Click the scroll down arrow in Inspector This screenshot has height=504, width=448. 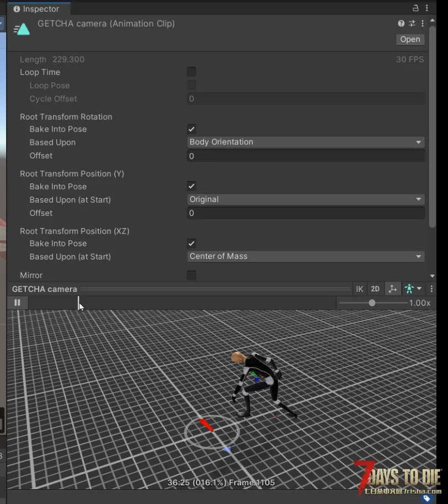432,276
